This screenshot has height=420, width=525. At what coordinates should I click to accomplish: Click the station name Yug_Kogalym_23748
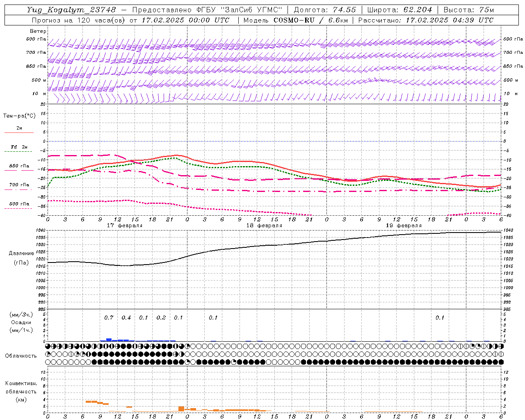(x=71, y=10)
